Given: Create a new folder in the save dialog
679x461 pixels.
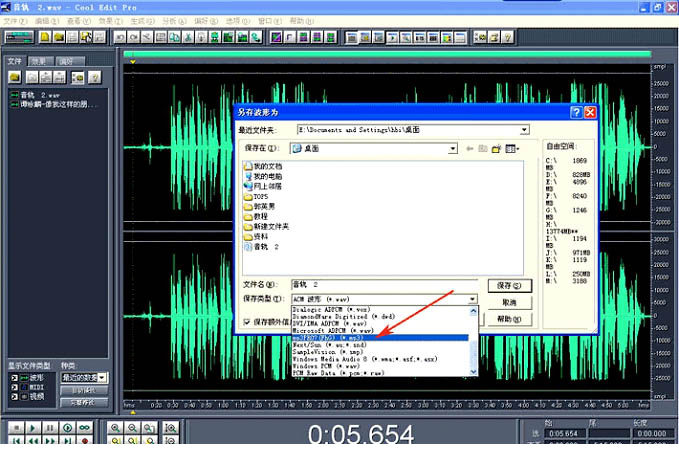Looking at the screenshot, I should click(496, 148).
